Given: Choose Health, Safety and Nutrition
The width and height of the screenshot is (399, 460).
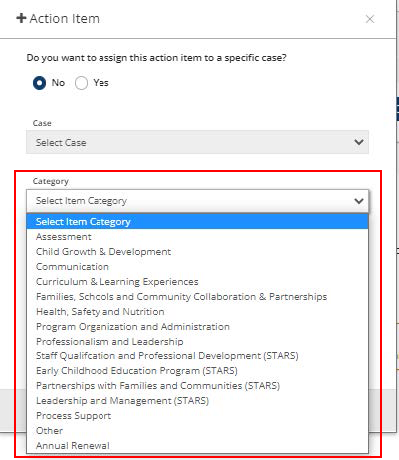Looking at the screenshot, I should pyautogui.click(x=197, y=312).
